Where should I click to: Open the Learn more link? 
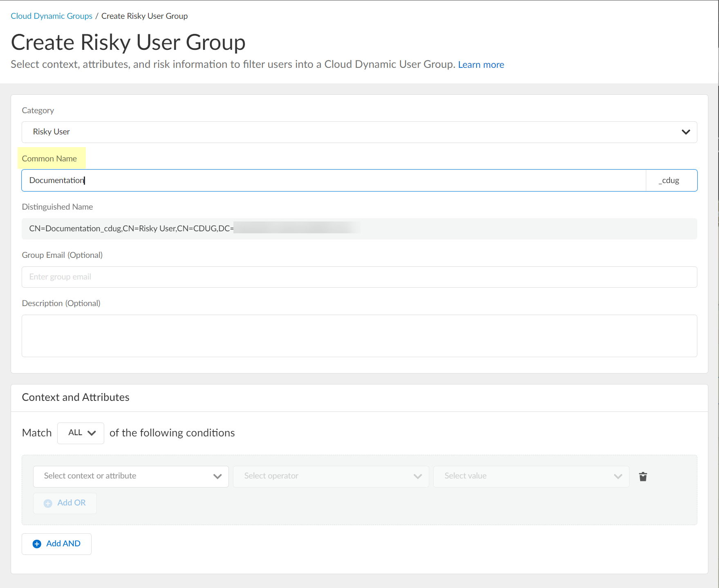[x=481, y=65]
